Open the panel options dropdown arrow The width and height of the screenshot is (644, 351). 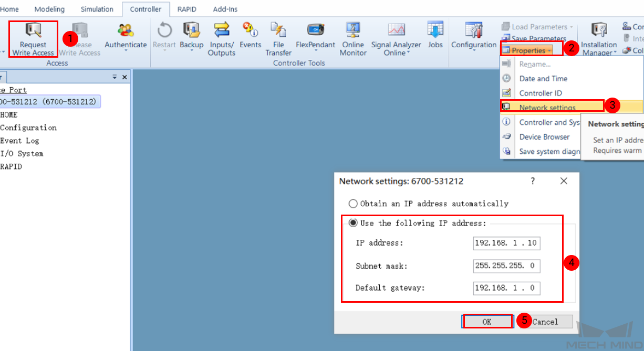pyautogui.click(x=115, y=77)
